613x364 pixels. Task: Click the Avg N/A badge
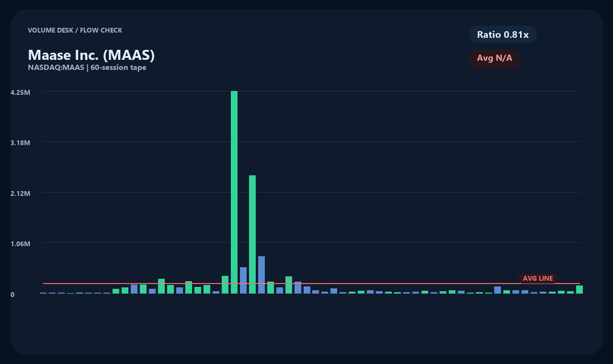pos(495,58)
